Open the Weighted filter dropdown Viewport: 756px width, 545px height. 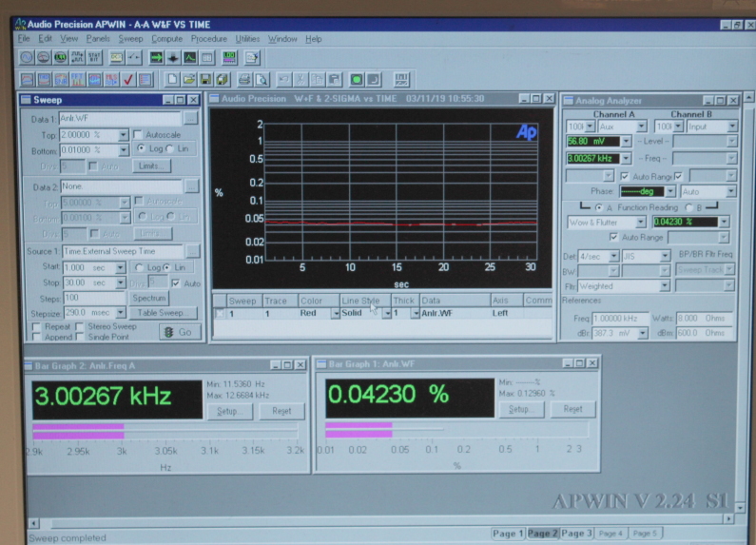coord(665,286)
